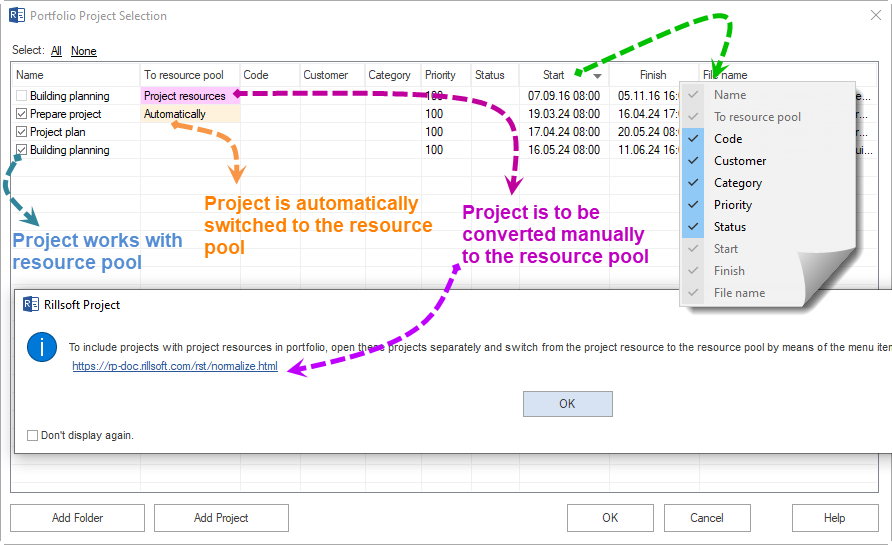Image resolution: width=892 pixels, height=545 pixels.
Task: Click the Name entry in column menu
Action: (768, 95)
